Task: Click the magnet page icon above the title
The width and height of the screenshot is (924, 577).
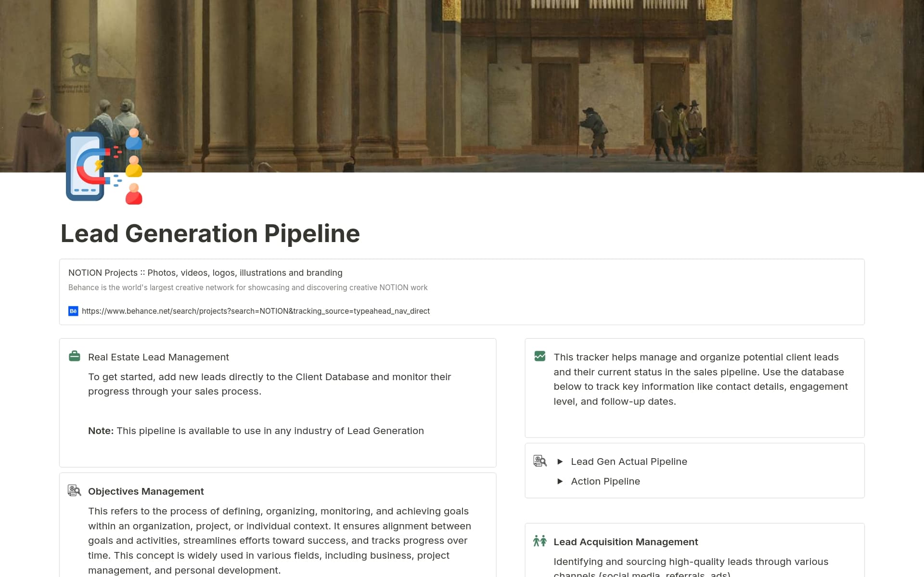Action: 104,167
